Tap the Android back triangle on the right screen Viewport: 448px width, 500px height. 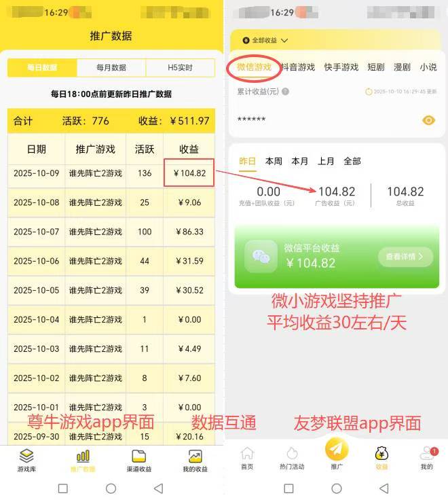(384, 488)
